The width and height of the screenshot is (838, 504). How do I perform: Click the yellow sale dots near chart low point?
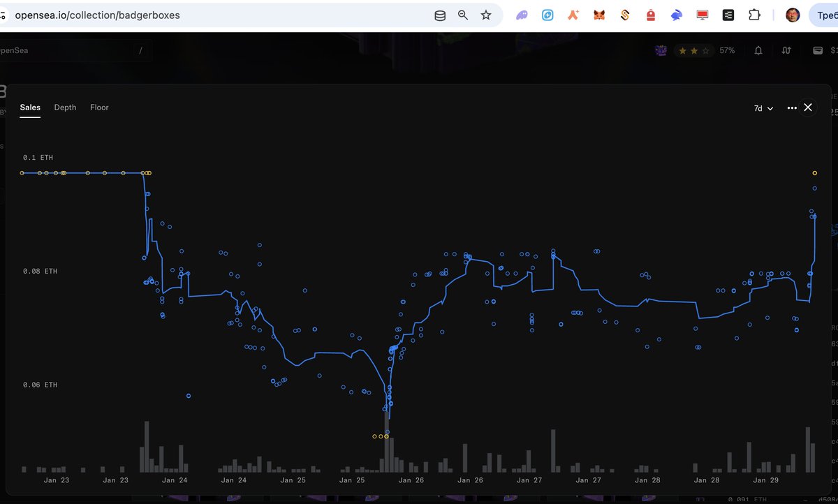[x=381, y=436]
